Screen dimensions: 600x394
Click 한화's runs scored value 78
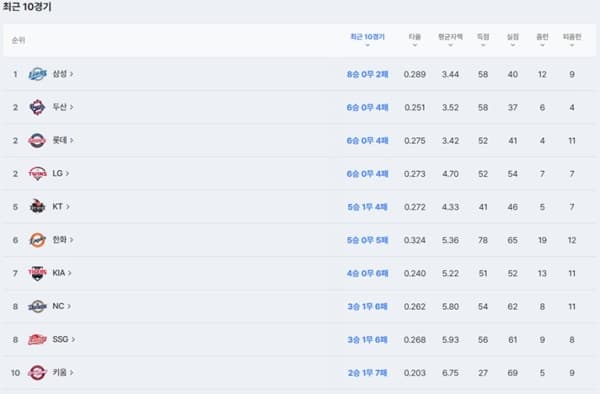tap(483, 240)
